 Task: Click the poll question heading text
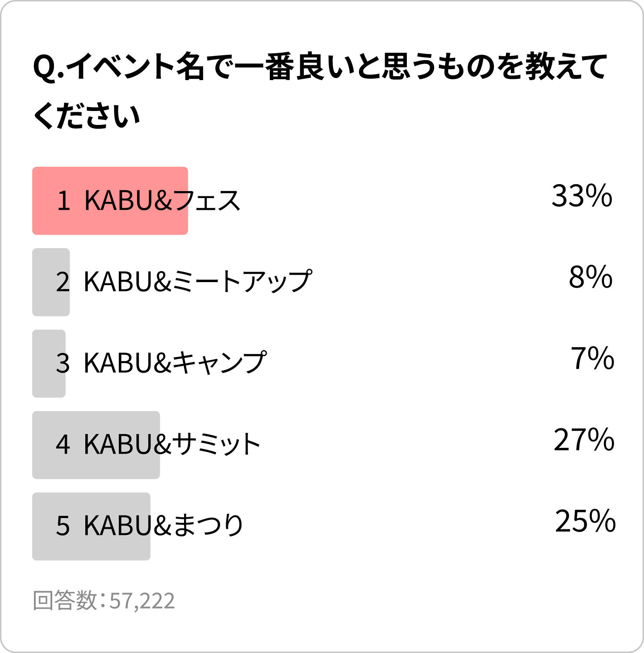[320, 91]
